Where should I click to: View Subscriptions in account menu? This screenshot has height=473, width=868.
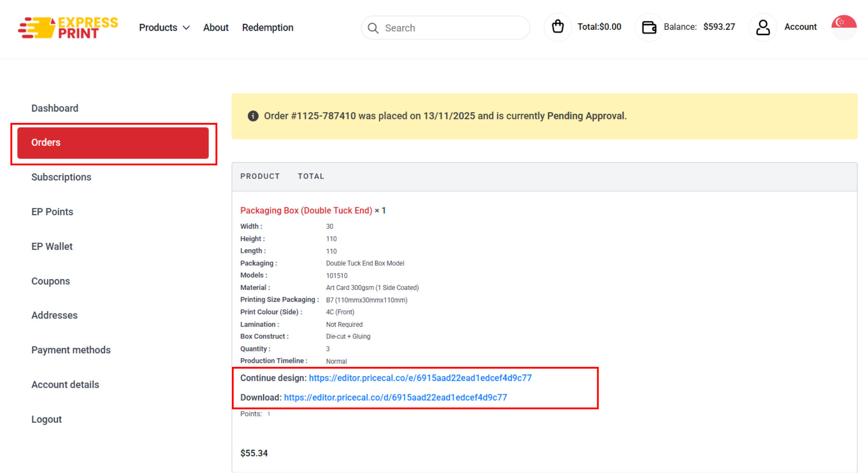point(61,177)
